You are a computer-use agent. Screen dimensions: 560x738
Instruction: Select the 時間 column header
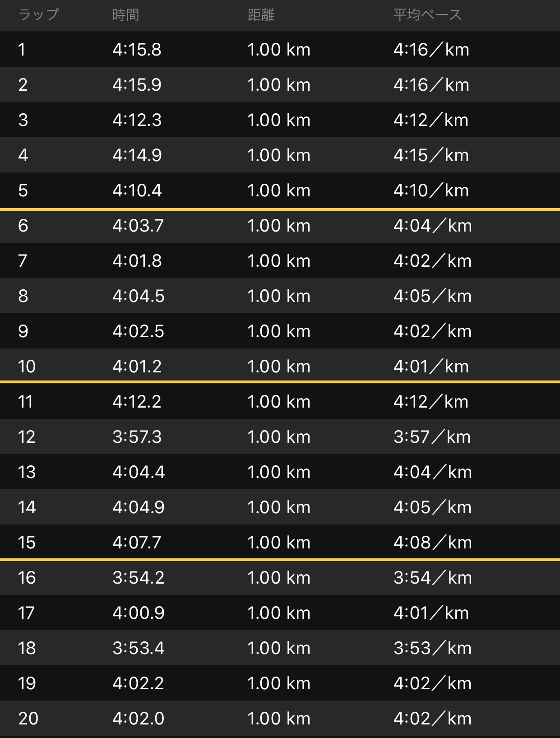click(125, 15)
